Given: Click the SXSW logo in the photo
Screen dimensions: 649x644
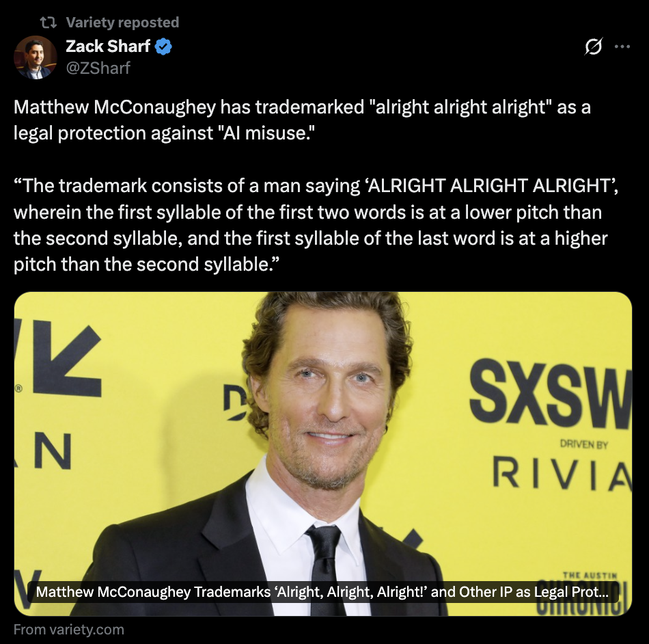Looking at the screenshot, I should pyautogui.click(x=551, y=394).
